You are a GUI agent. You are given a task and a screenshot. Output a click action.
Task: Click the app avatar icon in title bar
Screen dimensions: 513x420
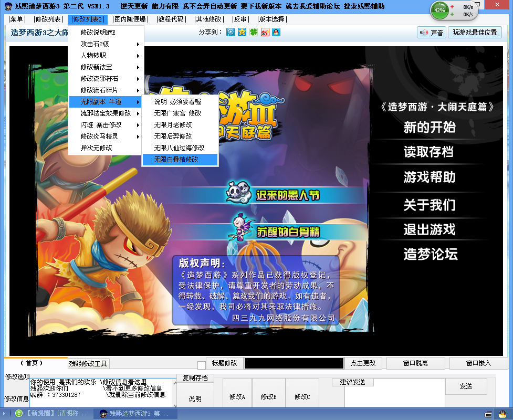tap(8, 6)
